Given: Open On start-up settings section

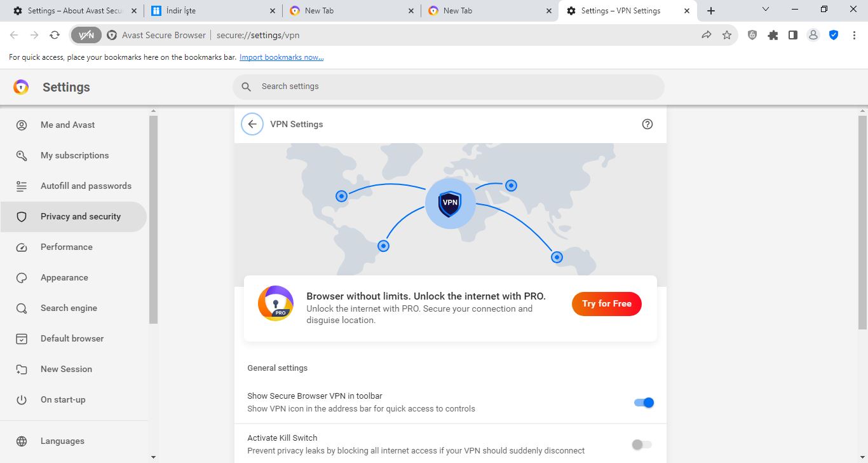Looking at the screenshot, I should (x=73, y=399).
